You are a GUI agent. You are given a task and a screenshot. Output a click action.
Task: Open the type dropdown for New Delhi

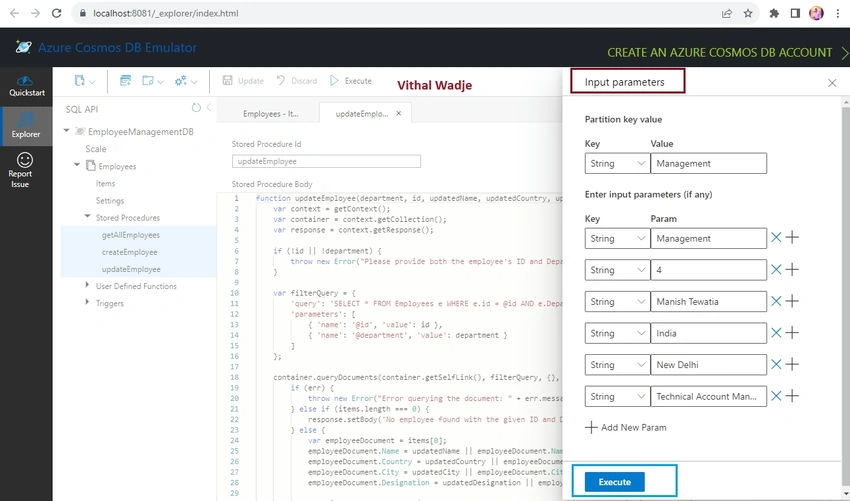pyautogui.click(x=617, y=365)
